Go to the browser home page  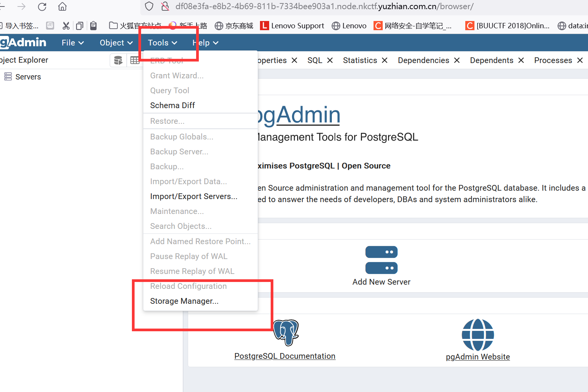pyautogui.click(x=62, y=6)
